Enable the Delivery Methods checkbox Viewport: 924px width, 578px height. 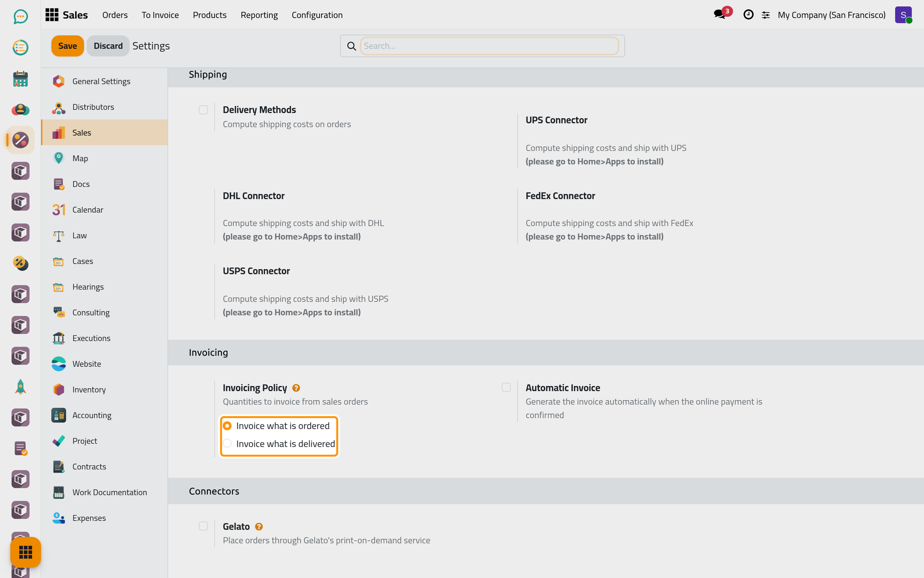click(204, 110)
